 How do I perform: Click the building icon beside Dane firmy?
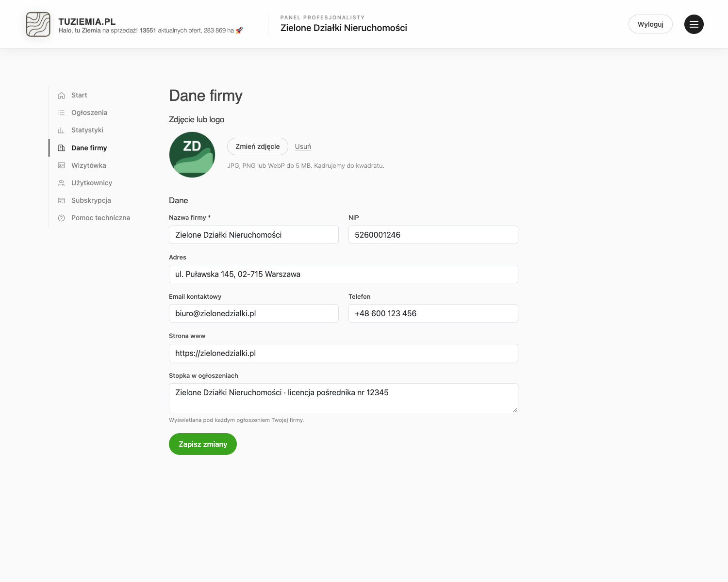62,148
